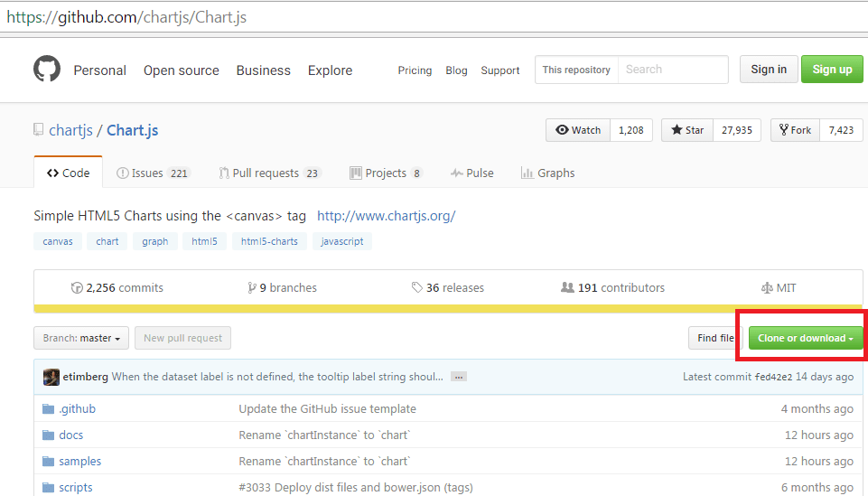View the MIT license link
868x496 pixels.
pos(779,288)
